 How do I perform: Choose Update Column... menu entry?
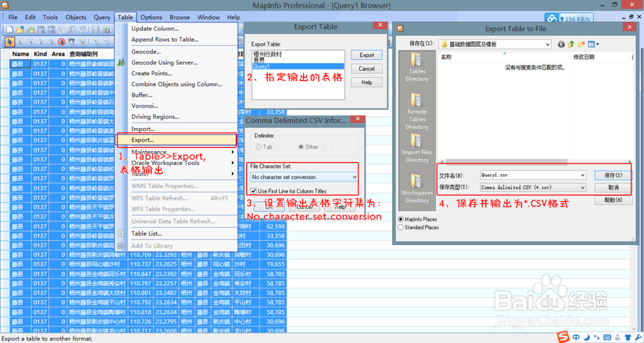(x=177, y=29)
